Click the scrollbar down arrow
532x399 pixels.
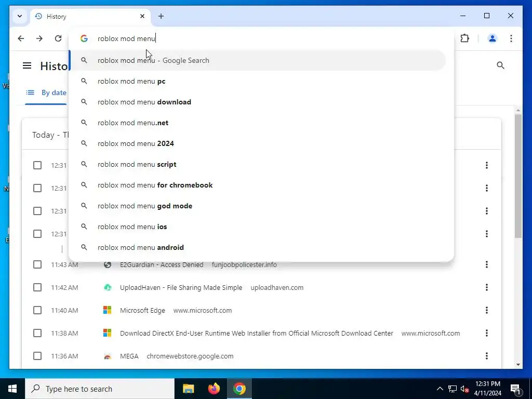(518, 365)
